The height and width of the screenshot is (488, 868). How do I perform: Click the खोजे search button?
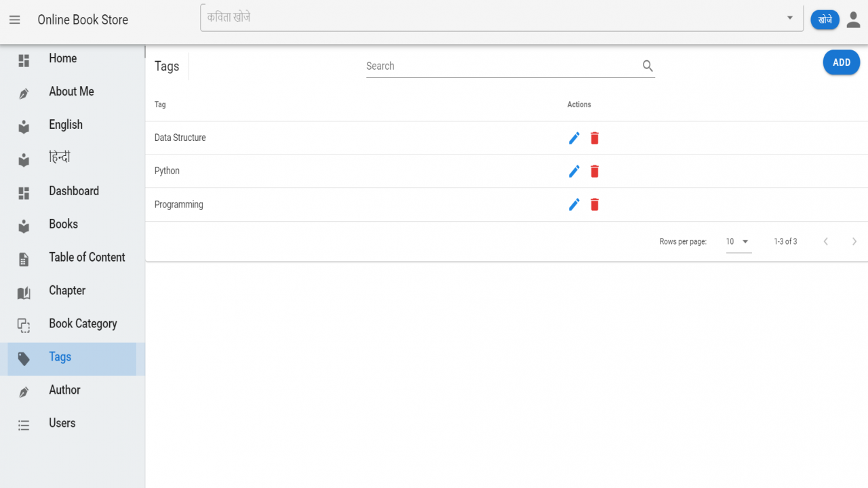click(825, 20)
